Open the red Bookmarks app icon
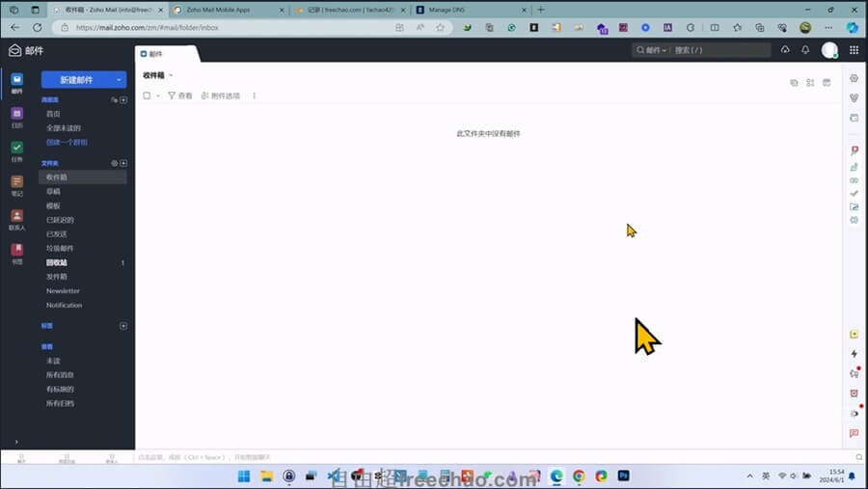 [16, 250]
